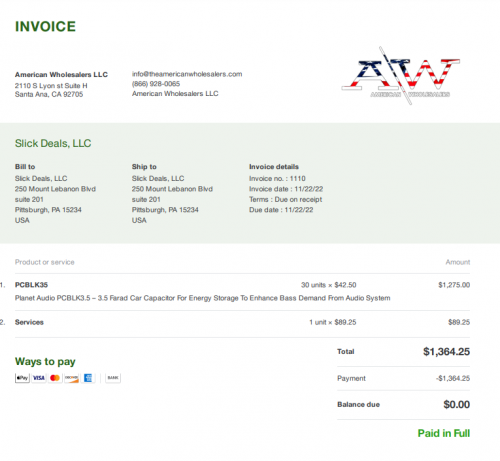Click the Bank payment icon
This screenshot has height=461, width=500.
pos(113,378)
